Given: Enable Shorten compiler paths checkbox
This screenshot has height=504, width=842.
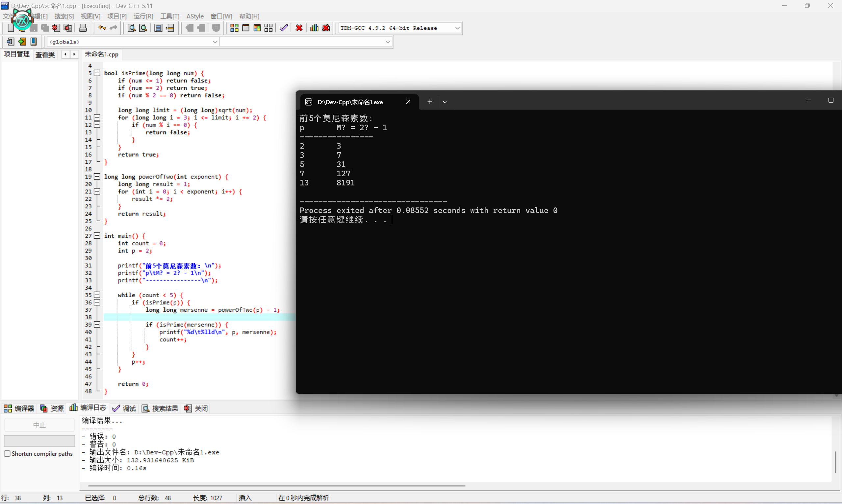Looking at the screenshot, I should click(x=7, y=454).
